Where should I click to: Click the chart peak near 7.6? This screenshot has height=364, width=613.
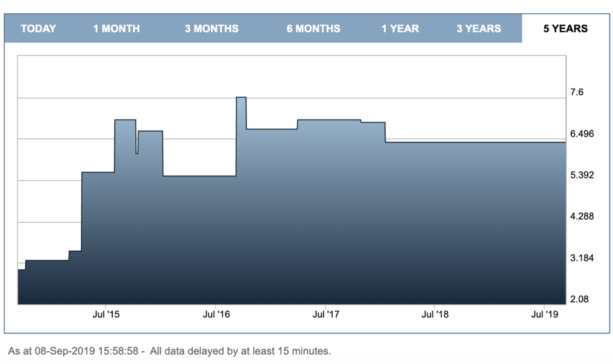point(241,98)
